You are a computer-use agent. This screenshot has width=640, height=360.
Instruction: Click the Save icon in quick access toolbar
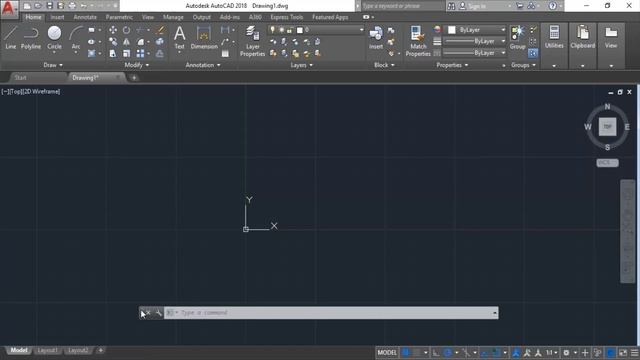[49, 6]
